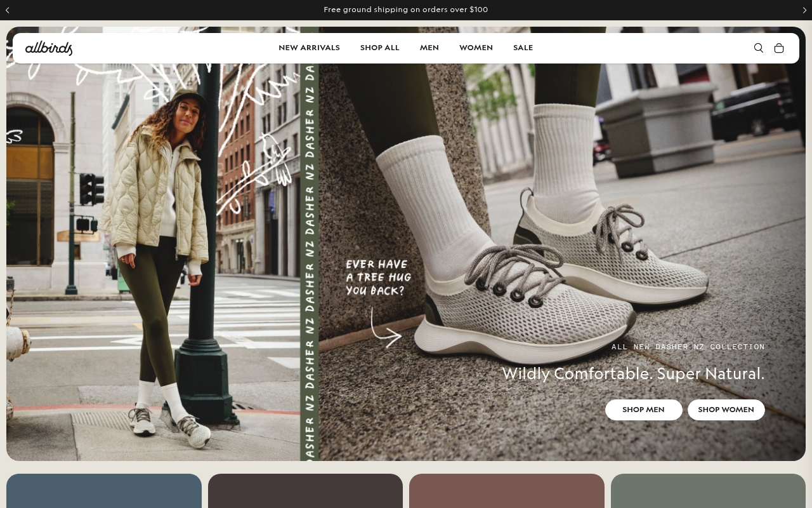The height and width of the screenshot is (508, 812).
Task: Open the dark brown category card
Action: click(x=305, y=491)
